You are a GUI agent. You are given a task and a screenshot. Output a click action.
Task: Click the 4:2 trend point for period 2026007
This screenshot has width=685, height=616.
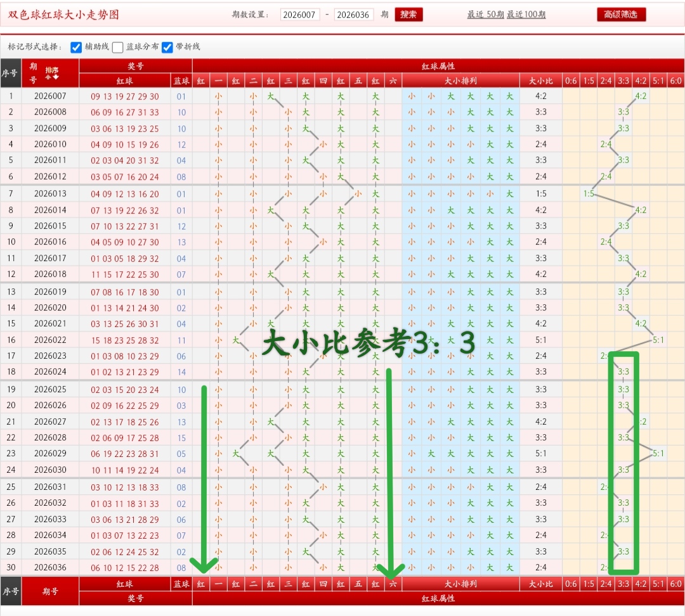click(641, 96)
